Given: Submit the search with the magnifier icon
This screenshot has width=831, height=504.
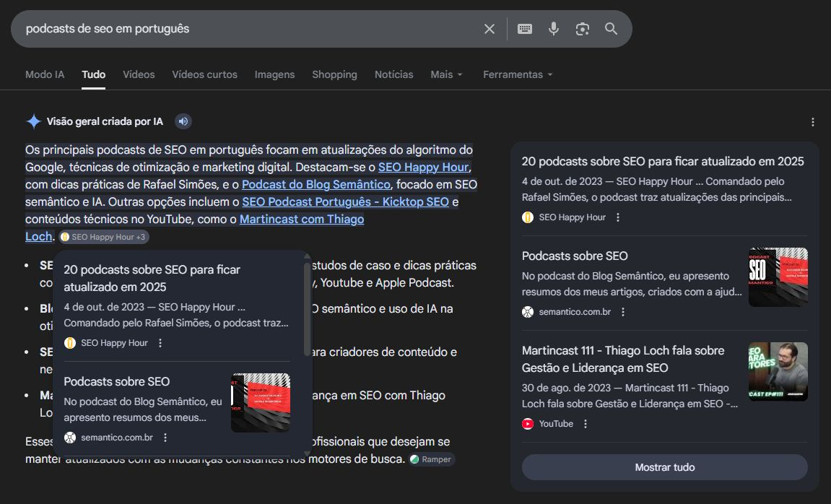Looking at the screenshot, I should (611, 29).
